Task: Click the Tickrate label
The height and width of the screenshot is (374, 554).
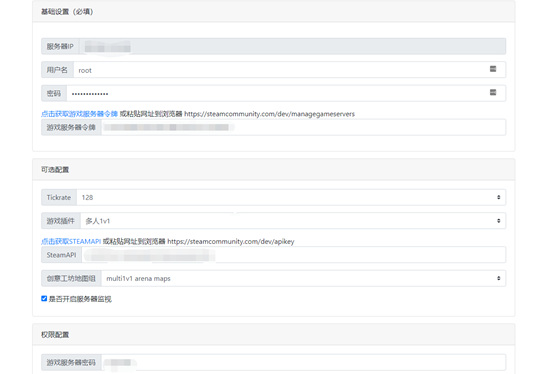Action: (x=59, y=197)
